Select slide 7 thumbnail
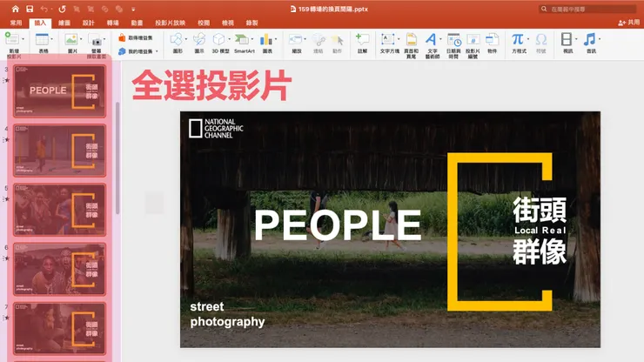 pos(59,328)
